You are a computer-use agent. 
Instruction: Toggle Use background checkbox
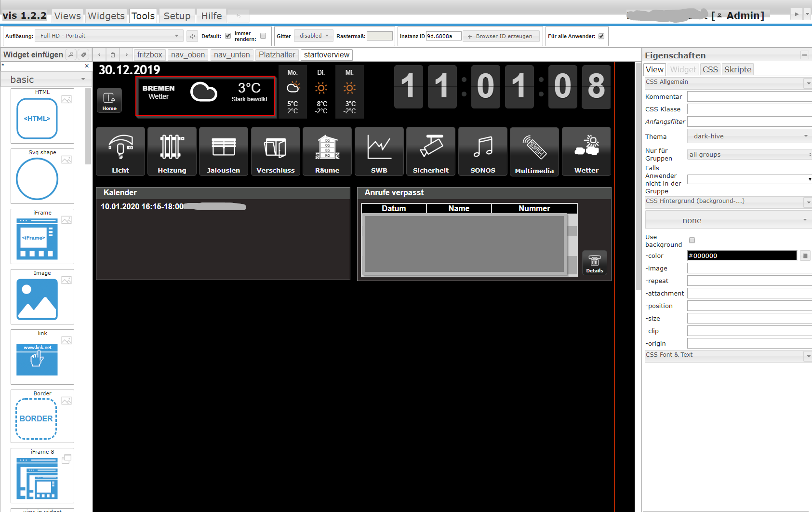click(692, 240)
